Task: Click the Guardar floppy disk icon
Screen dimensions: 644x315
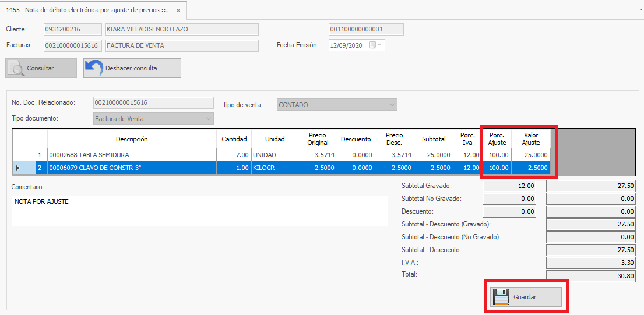Action: tap(501, 297)
